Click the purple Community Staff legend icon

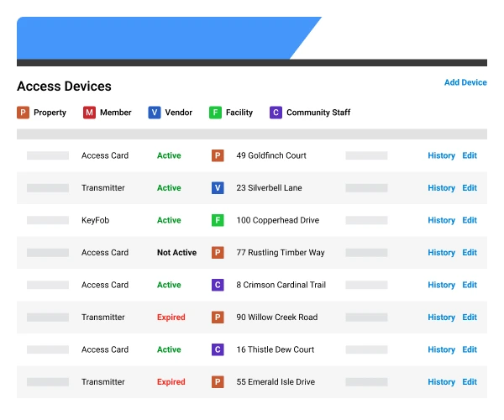click(x=276, y=113)
